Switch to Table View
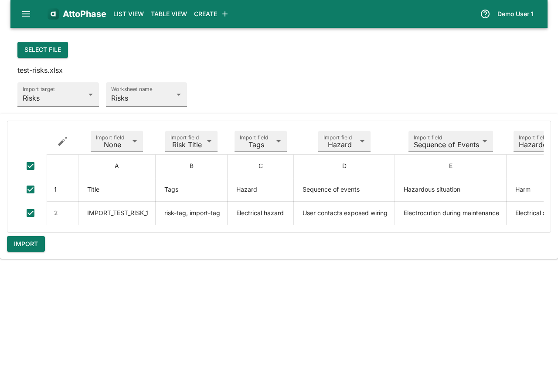Screen dimensions: 558x392 click(169, 14)
